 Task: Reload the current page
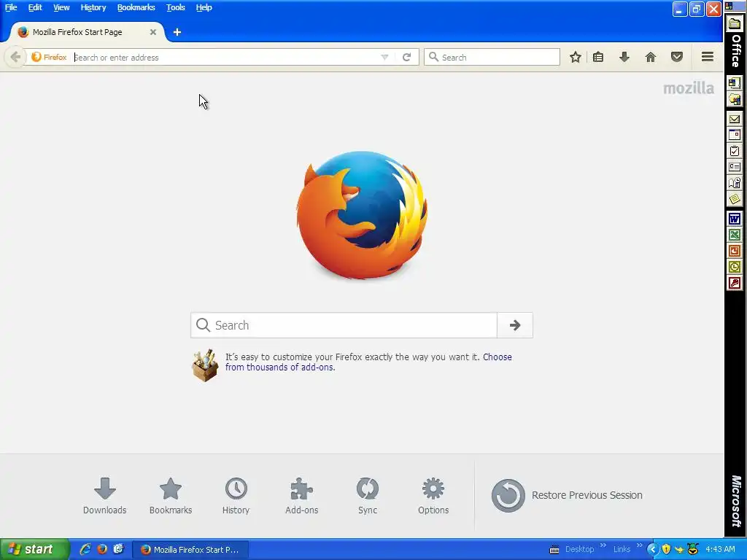click(406, 57)
